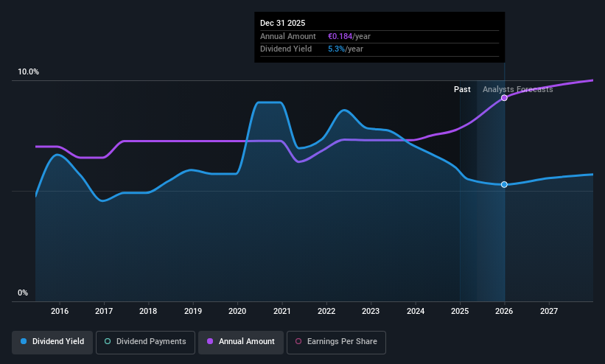Click the 5.3%/year tooltip value
The image size is (605, 364).
[x=346, y=49]
